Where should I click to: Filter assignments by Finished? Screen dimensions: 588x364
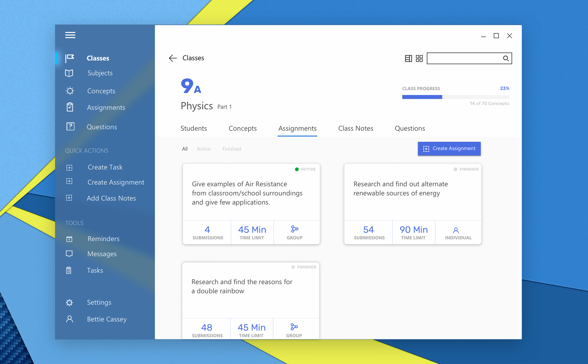click(231, 149)
